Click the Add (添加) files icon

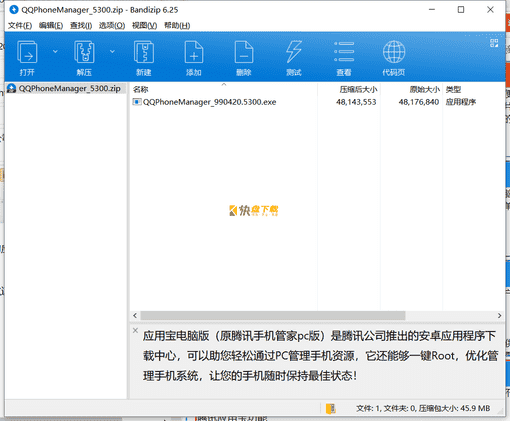click(x=194, y=52)
